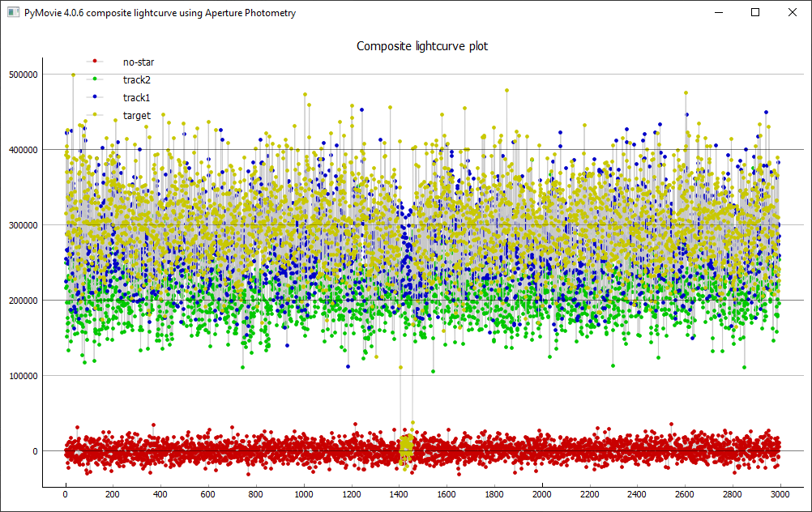
Task: Click the 500000 label on y-axis
Action: tap(22, 75)
